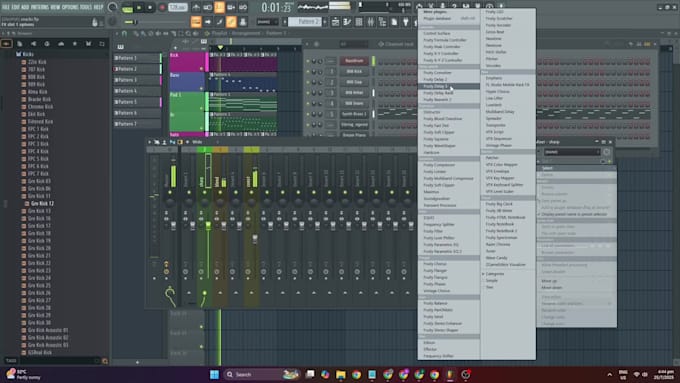
Task: Open the Channel rack view icon
Action: 359,22
